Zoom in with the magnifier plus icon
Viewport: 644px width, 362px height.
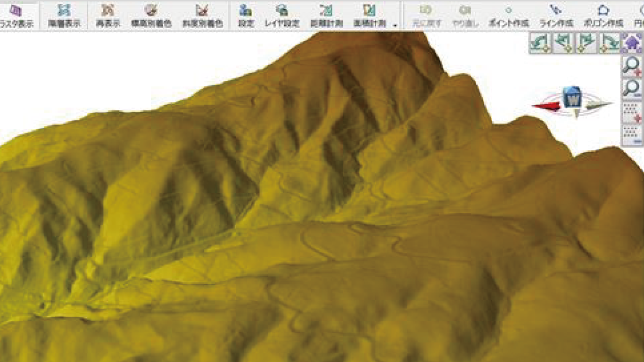(x=632, y=66)
